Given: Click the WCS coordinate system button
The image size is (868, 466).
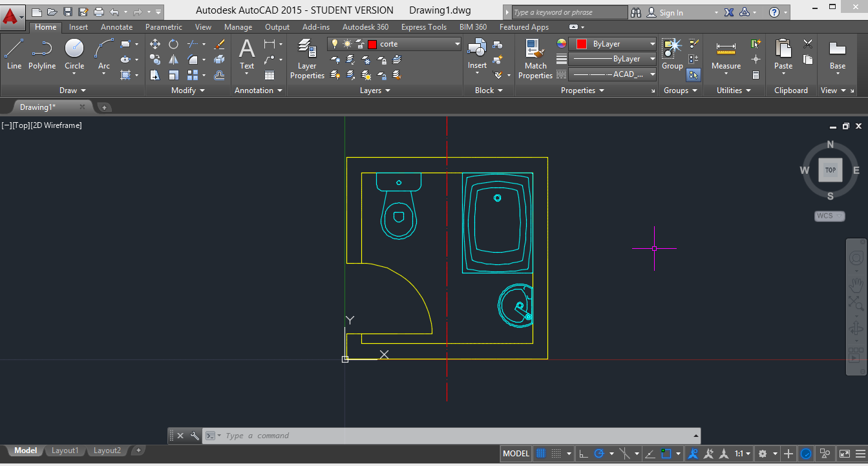Looking at the screenshot, I should (x=829, y=216).
